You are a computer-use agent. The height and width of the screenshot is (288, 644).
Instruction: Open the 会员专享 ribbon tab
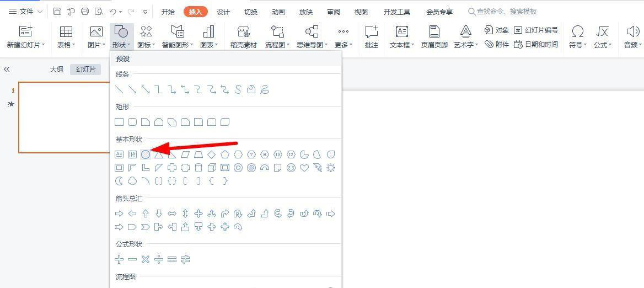click(439, 12)
